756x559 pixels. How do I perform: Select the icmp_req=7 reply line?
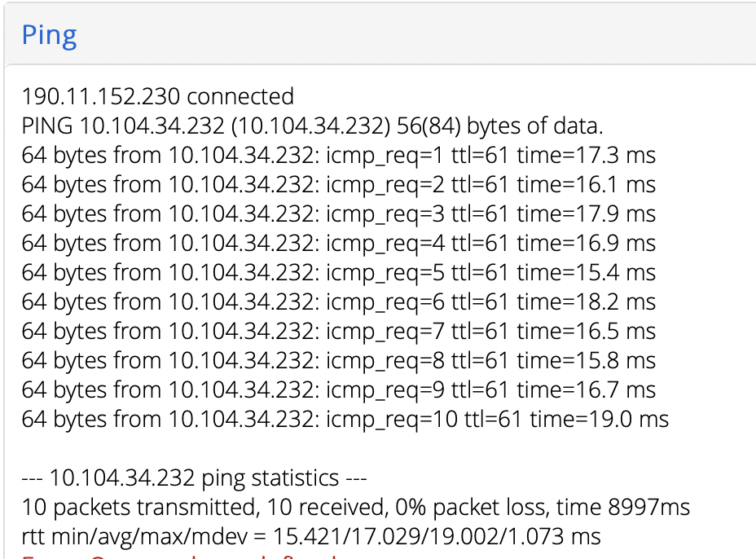point(338,332)
